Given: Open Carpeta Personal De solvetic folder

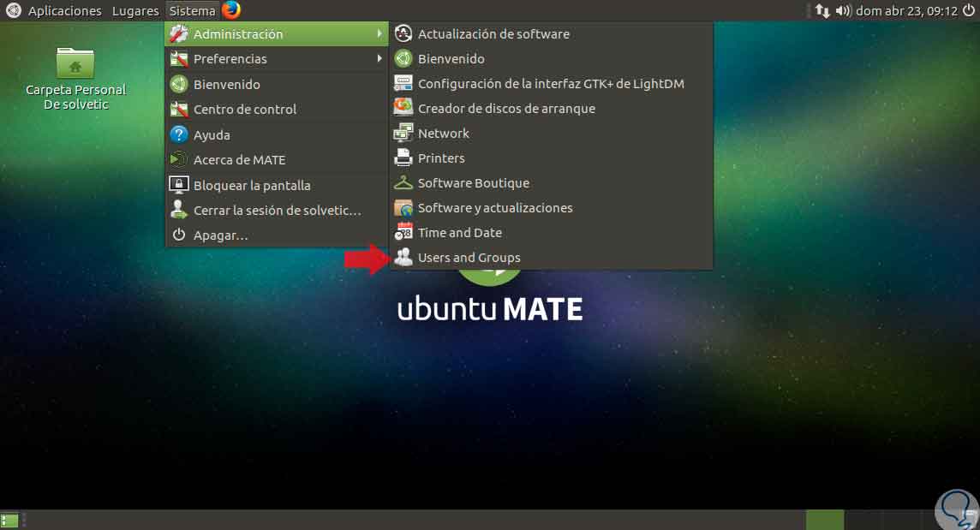Looking at the screenshot, I should pyautogui.click(x=75, y=80).
